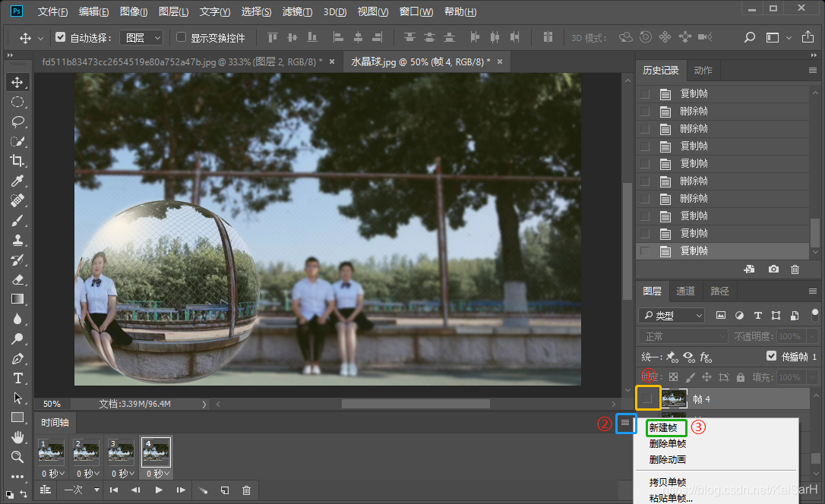Screen dimensions: 825x504
Task: Create new snapshot with camera icon
Action: click(x=773, y=269)
